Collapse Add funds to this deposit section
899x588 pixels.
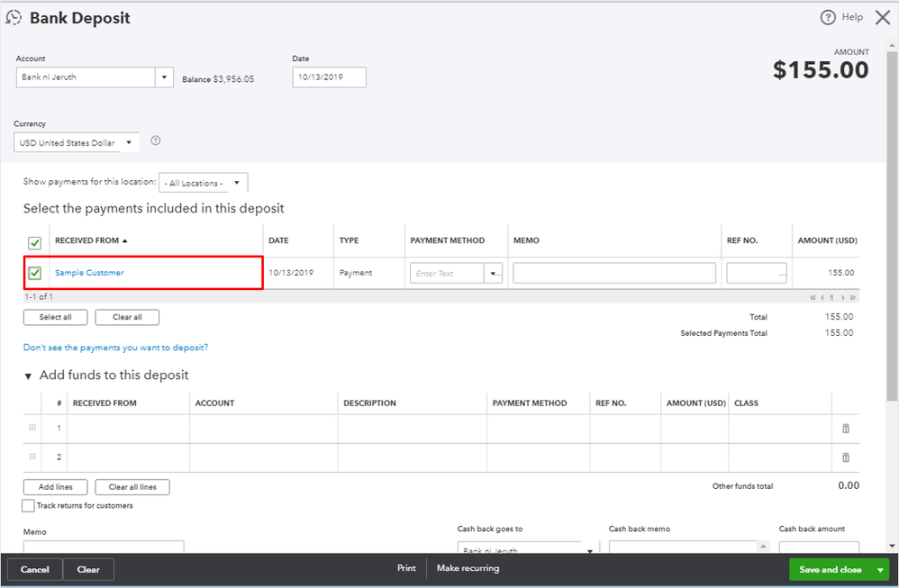pos(28,375)
